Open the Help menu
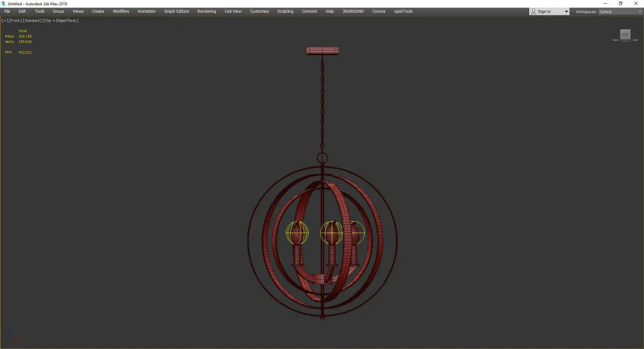The image size is (644, 349). [x=330, y=11]
